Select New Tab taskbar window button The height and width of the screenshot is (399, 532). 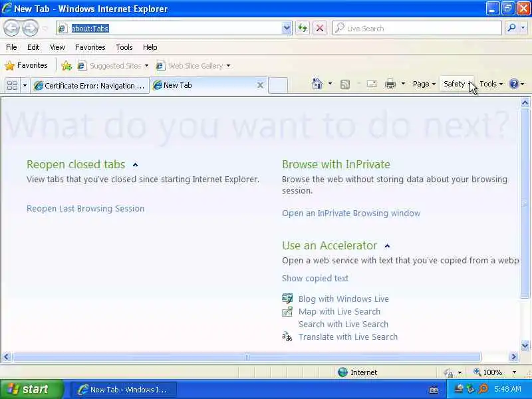coord(124,390)
